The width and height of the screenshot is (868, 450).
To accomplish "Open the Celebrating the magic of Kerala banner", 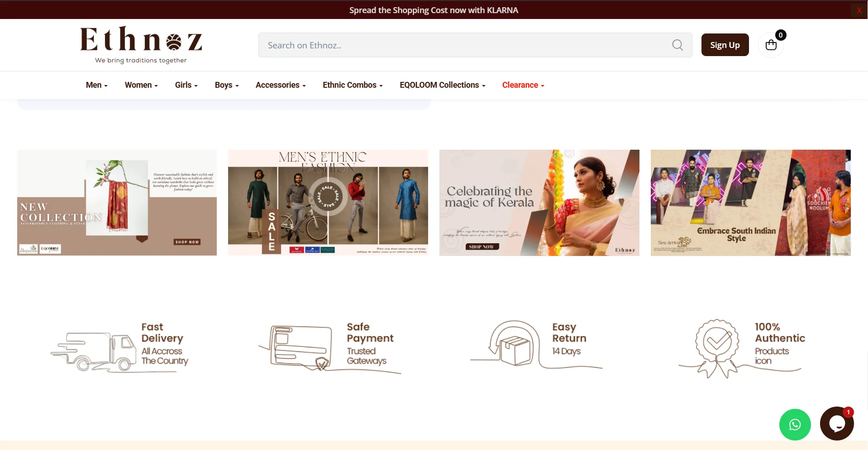I will pyautogui.click(x=539, y=203).
